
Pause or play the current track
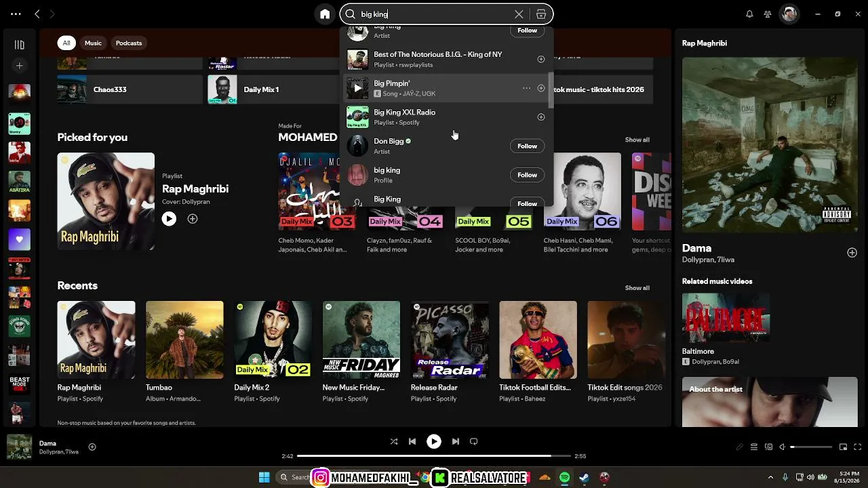tap(434, 442)
